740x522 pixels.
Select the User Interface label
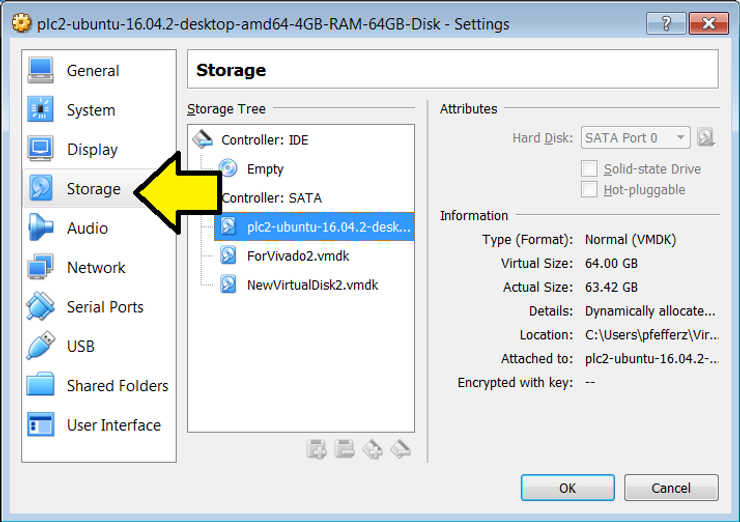pos(114,425)
